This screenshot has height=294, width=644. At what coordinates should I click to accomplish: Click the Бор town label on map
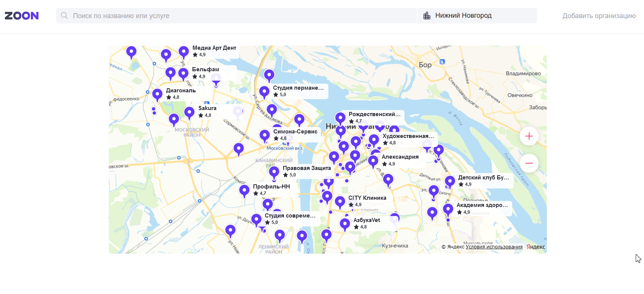click(x=425, y=65)
